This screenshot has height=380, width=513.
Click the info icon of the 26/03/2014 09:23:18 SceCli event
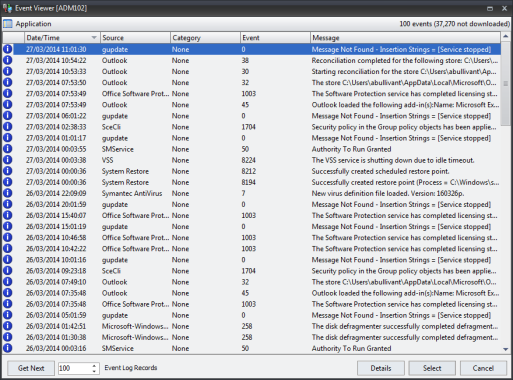7,271
